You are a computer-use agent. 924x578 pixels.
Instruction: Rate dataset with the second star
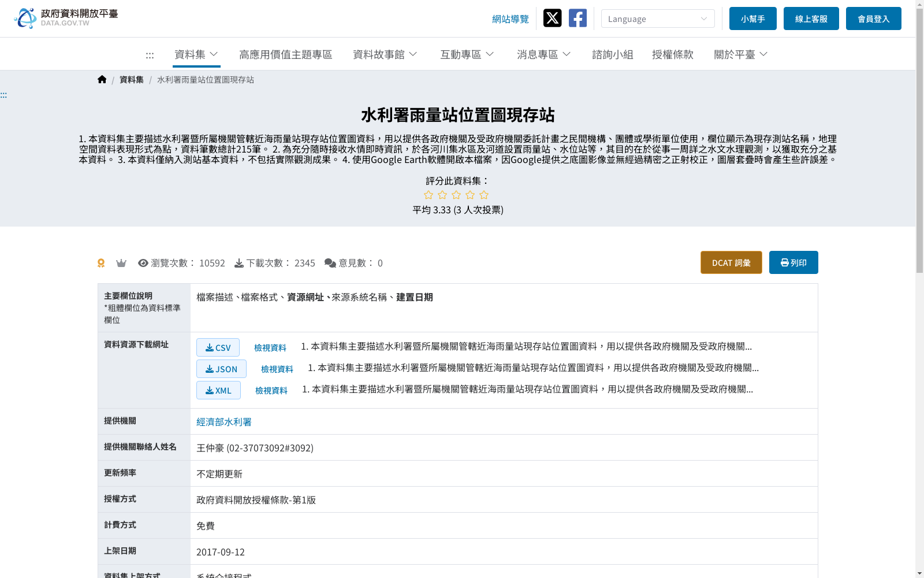(x=442, y=195)
